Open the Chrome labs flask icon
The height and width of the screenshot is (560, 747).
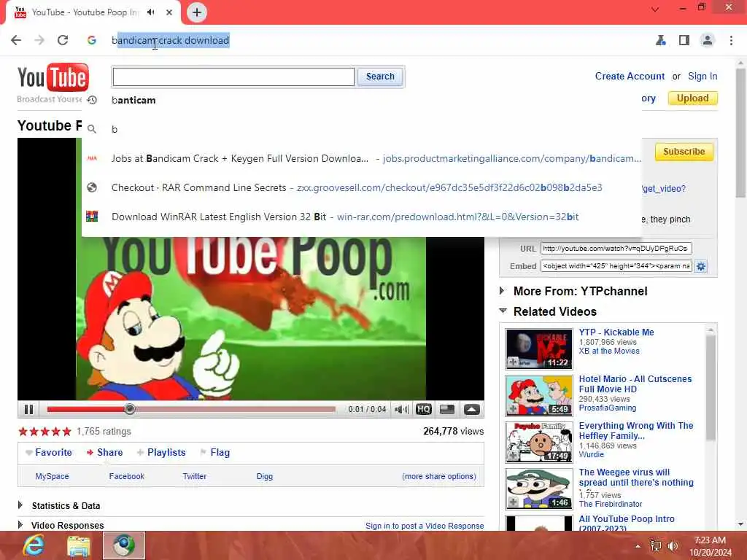click(660, 41)
